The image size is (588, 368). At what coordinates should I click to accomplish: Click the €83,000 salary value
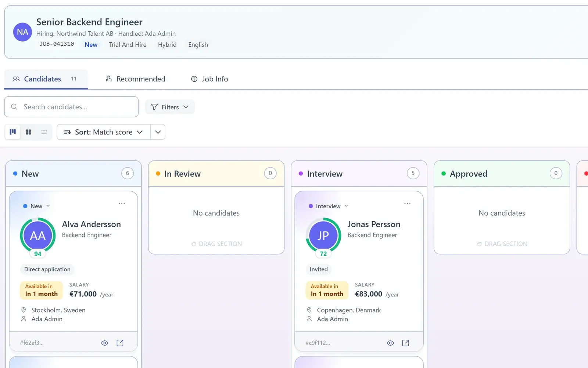[369, 294]
